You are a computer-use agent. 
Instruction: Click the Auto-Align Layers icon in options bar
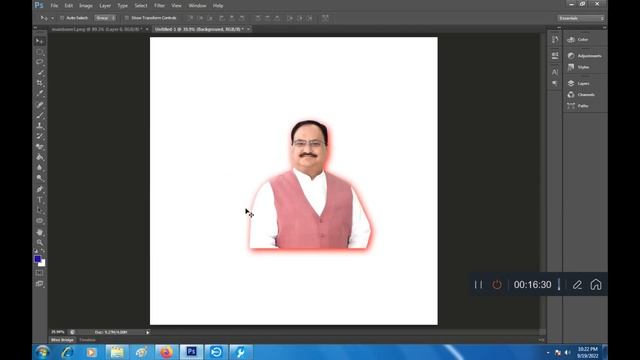tap(325, 18)
